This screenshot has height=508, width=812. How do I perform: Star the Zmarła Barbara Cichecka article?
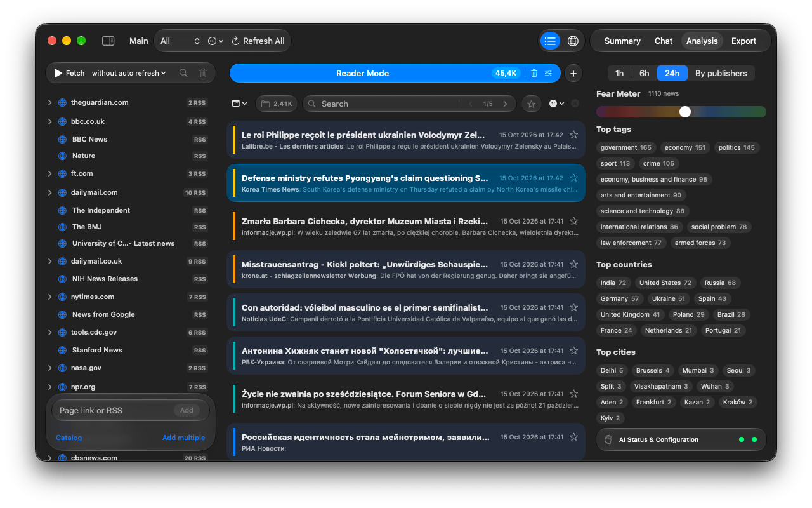click(x=573, y=221)
